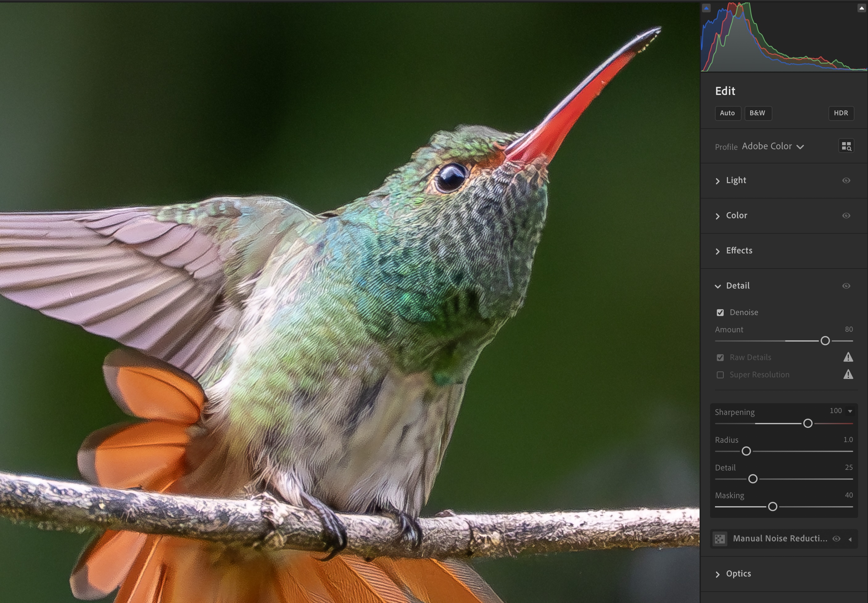The image size is (868, 603).
Task: Toggle the Raw Details checkbox
Action: (x=720, y=357)
